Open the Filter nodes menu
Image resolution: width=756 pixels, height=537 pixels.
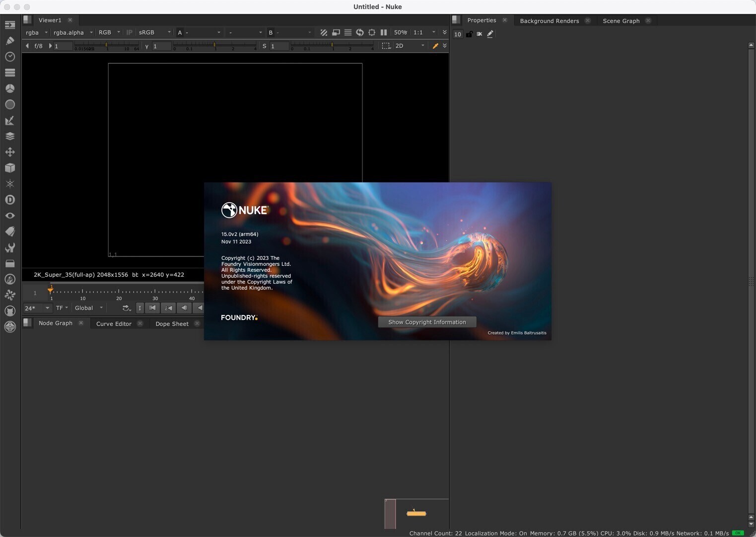pyautogui.click(x=10, y=104)
